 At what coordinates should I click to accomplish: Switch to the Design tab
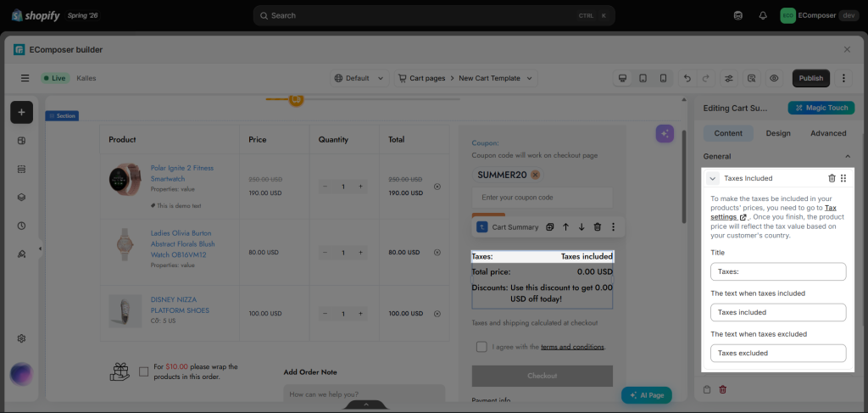pyautogui.click(x=778, y=133)
